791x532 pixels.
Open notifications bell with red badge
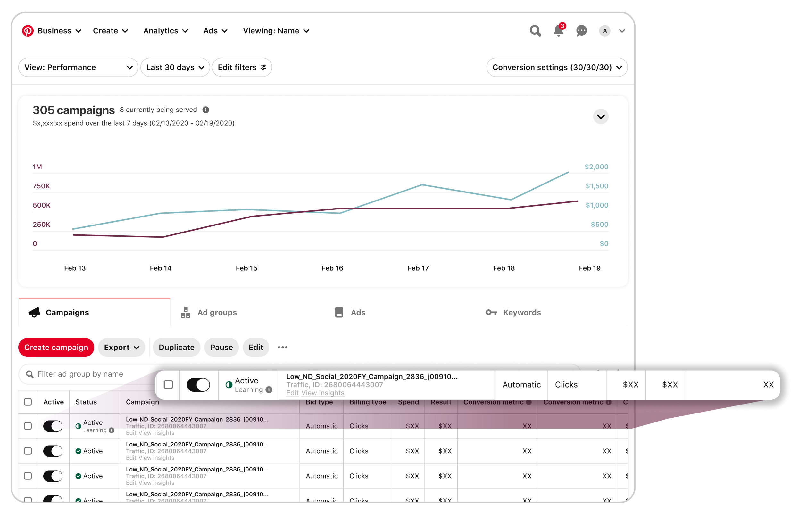click(559, 30)
